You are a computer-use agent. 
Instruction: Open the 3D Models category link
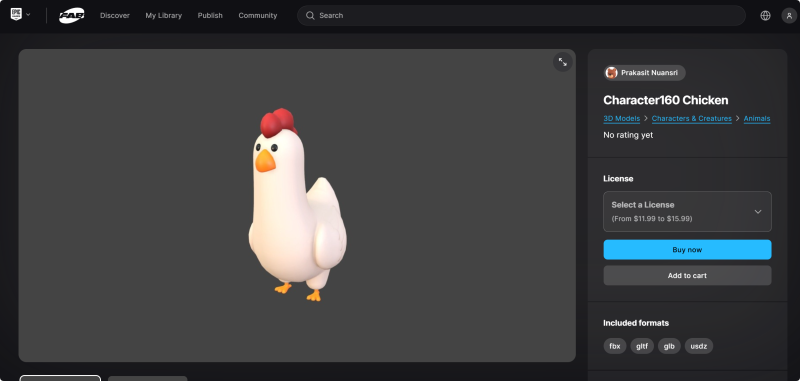coord(621,118)
